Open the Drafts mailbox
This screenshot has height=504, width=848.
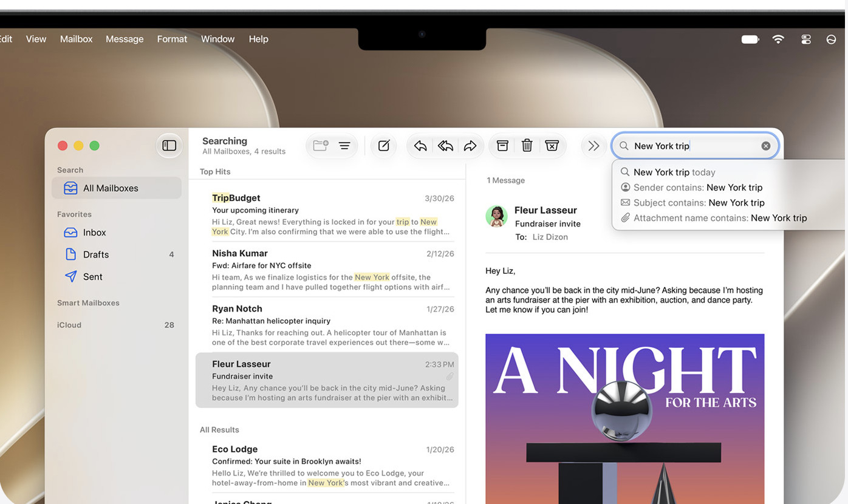coord(117,254)
